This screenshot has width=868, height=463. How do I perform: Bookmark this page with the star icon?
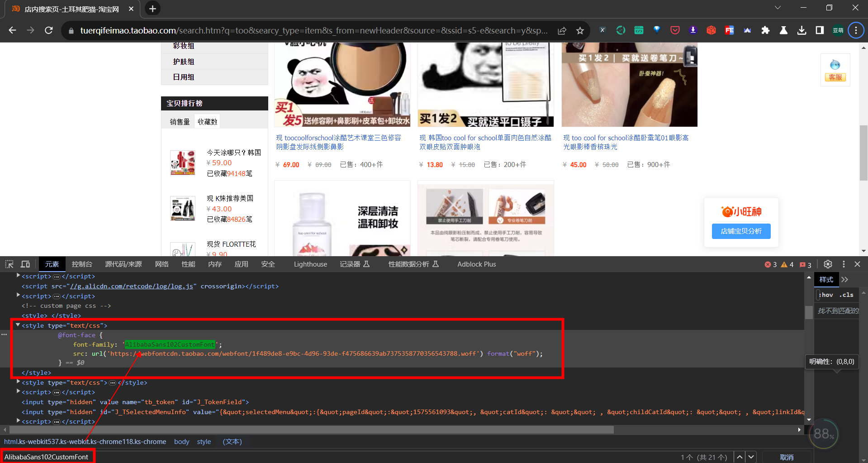point(580,30)
